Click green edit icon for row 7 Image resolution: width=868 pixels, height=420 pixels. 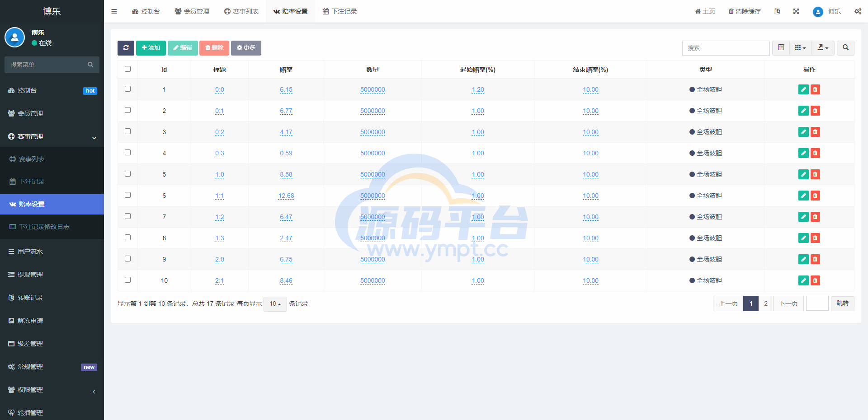[x=803, y=217]
